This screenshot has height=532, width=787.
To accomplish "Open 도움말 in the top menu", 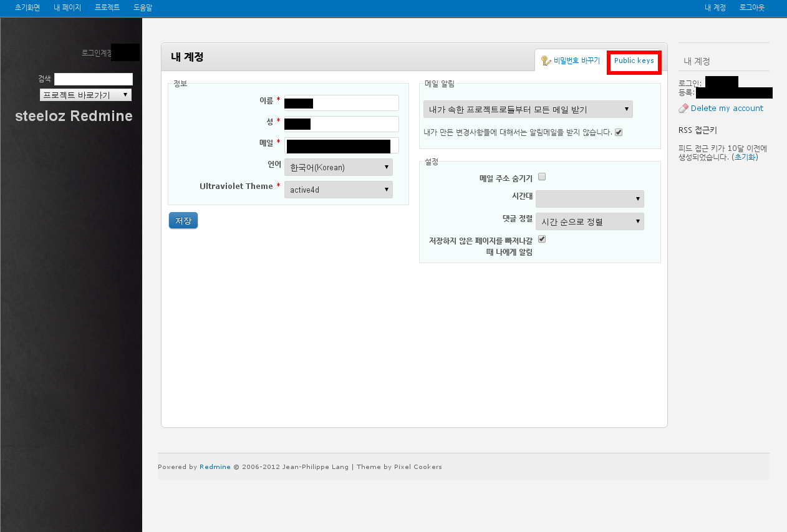I will (x=143, y=7).
